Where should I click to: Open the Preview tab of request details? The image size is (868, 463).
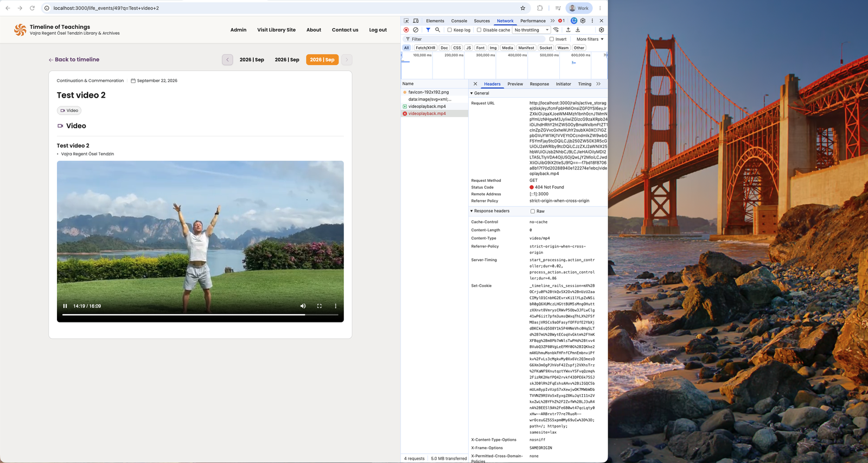pos(515,84)
